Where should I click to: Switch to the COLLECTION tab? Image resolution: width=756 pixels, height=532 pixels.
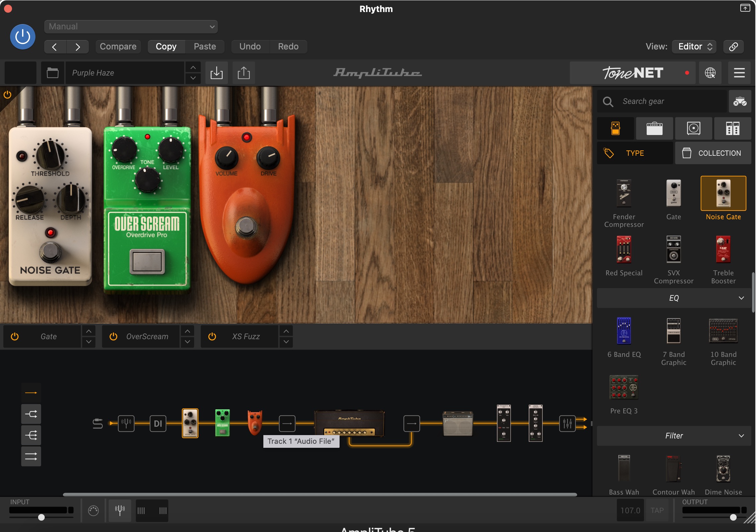pyautogui.click(x=713, y=153)
